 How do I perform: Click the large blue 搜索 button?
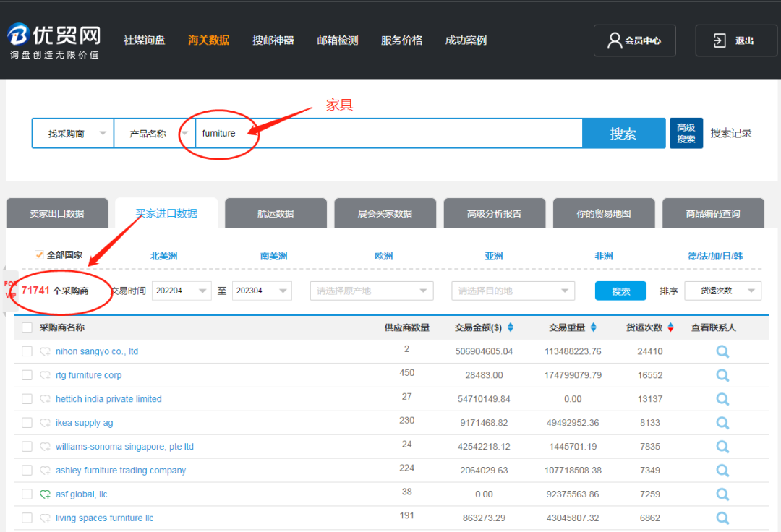click(x=623, y=134)
